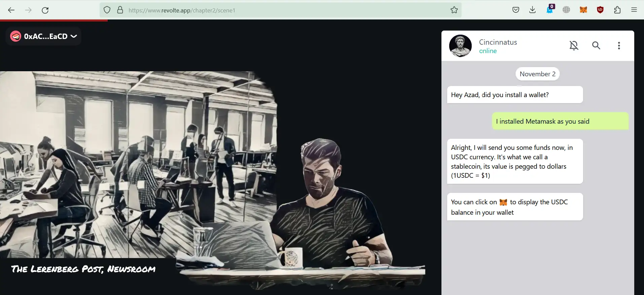The width and height of the screenshot is (644, 295).
Task: Toggle chat notifications with the muted bell
Action: pos(574,45)
